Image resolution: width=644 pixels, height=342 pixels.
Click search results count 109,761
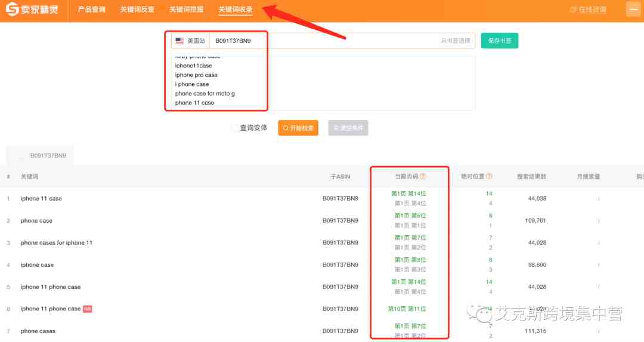coord(535,221)
